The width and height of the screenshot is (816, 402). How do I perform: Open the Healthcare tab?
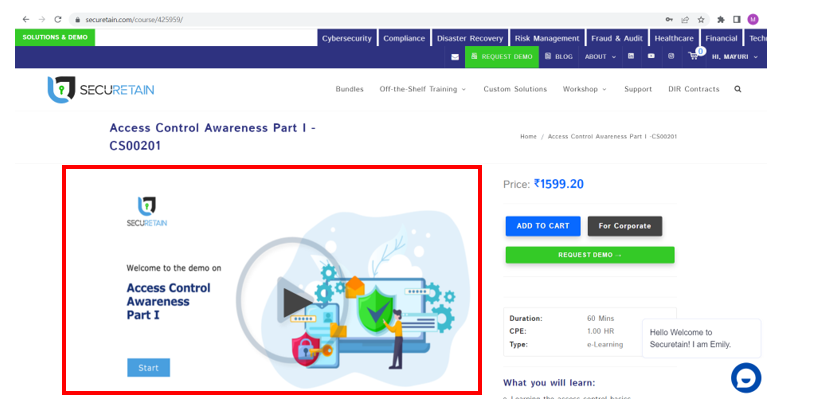[x=674, y=38]
